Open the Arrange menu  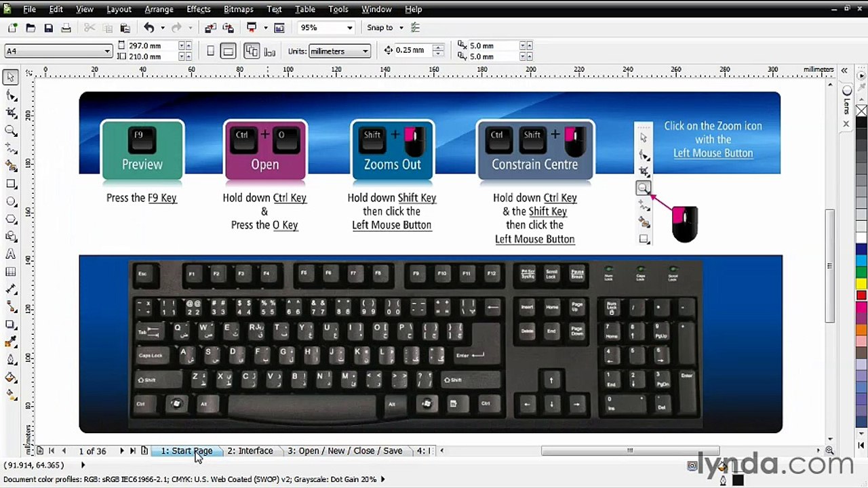(x=159, y=9)
